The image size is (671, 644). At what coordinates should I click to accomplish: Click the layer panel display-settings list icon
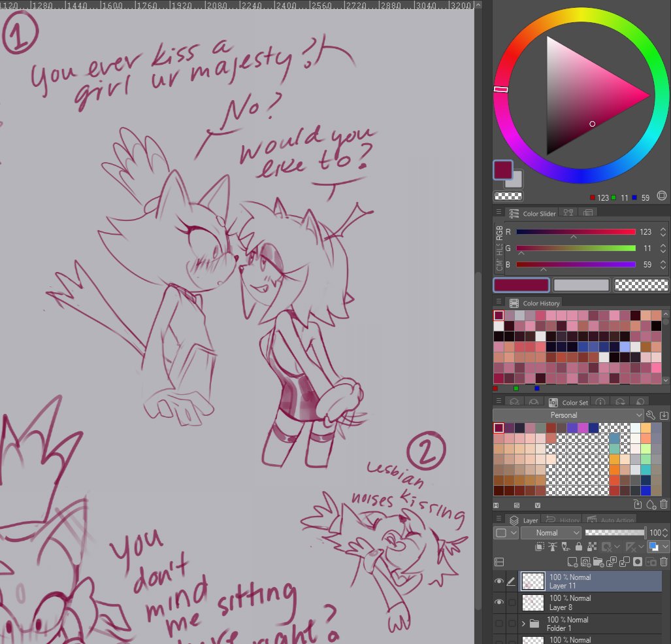click(x=499, y=562)
